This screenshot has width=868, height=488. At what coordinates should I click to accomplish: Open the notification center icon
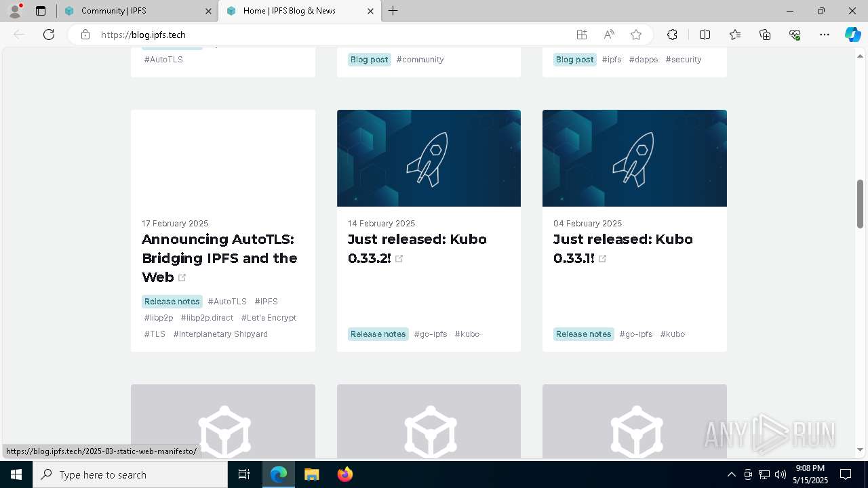click(x=846, y=474)
